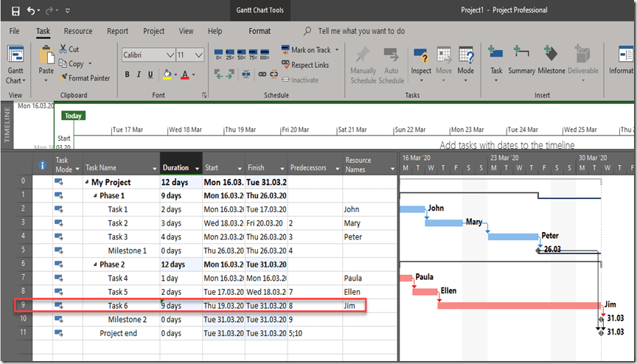Screen dimensions: 637x364
Task: Open the File menu
Action: click(14, 31)
